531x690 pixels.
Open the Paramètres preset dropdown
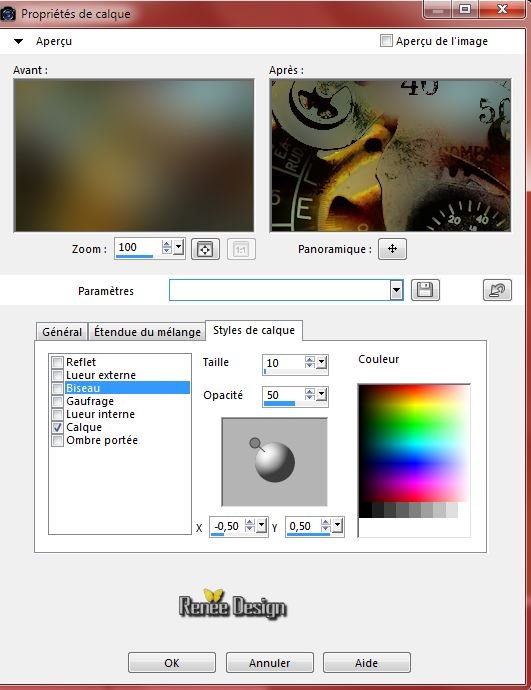tap(396, 290)
